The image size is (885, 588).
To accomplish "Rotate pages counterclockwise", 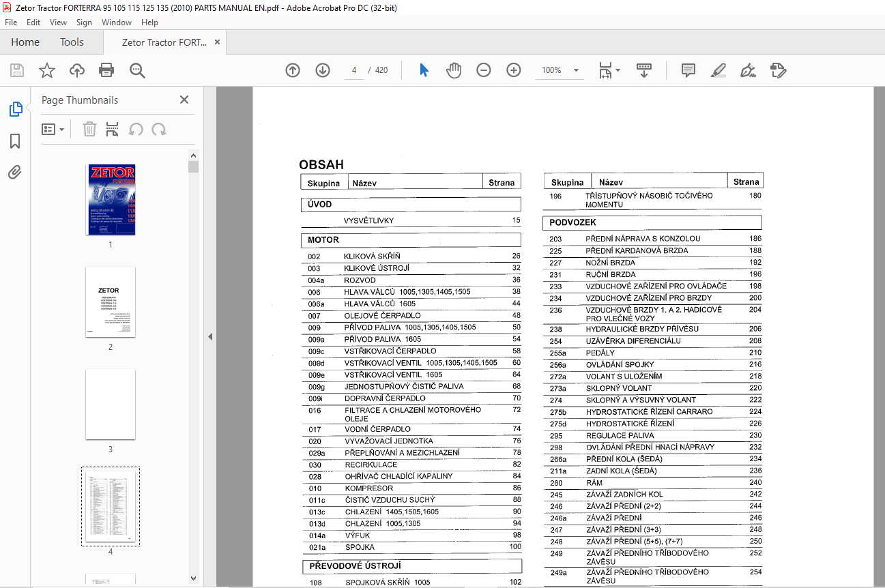I will point(136,129).
